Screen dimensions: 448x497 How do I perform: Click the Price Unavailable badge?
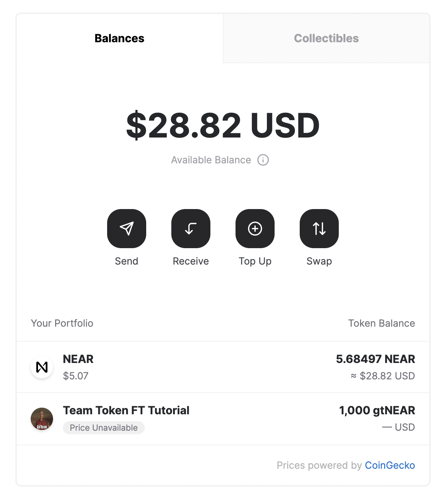tap(104, 428)
